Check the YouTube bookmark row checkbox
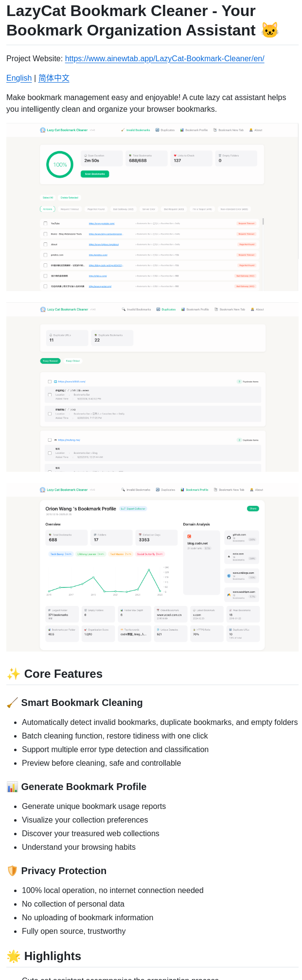This screenshot has height=980, width=302. point(46,224)
